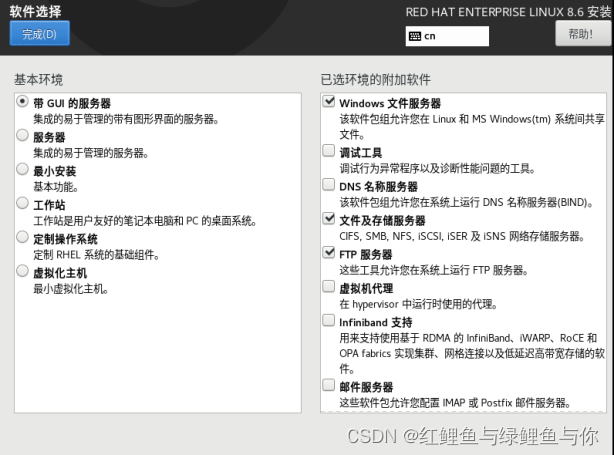Click the Windows 文件服务器 description about Linux 和 MS Windows
Viewport: 614px width, 455px height.
point(472,127)
